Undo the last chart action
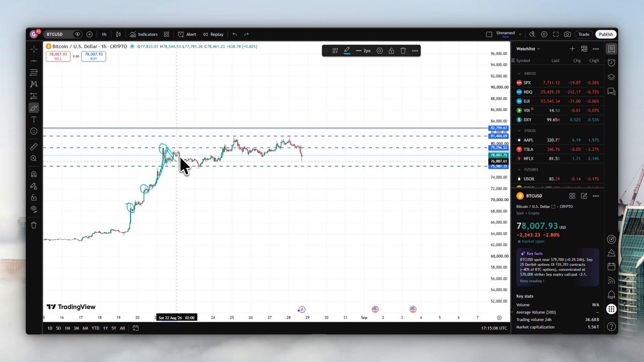Image resolution: width=644 pixels, height=362 pixels. coord(235,34)
